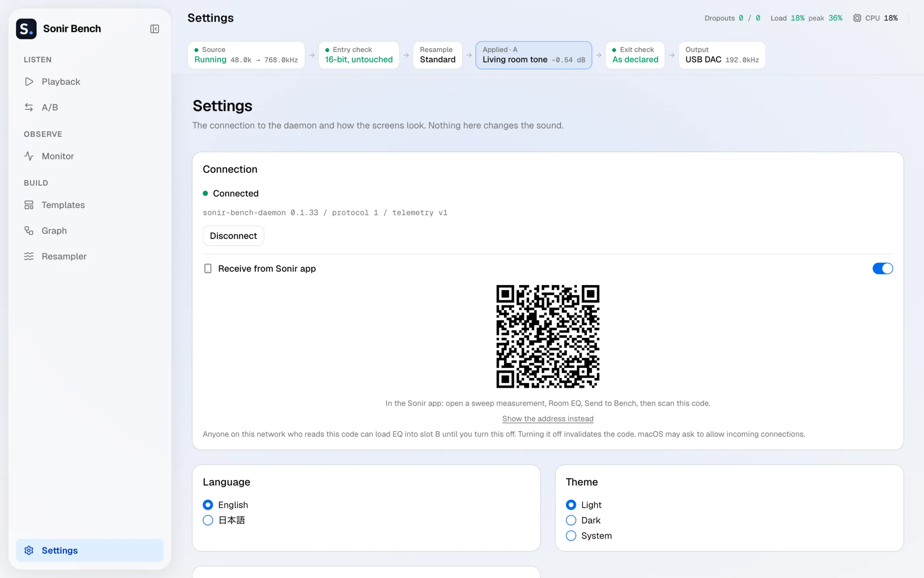This screenshot has width=924, height=578.
Task: Click the CPU 18% value
Action: point(891,18)
